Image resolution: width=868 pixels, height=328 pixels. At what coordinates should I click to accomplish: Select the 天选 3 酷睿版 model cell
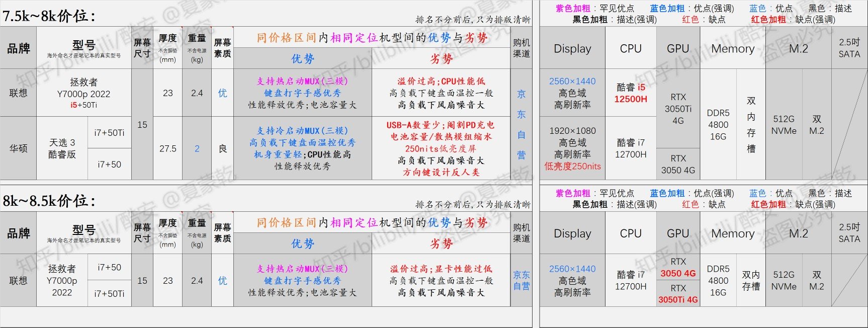[x=62, y=148]
